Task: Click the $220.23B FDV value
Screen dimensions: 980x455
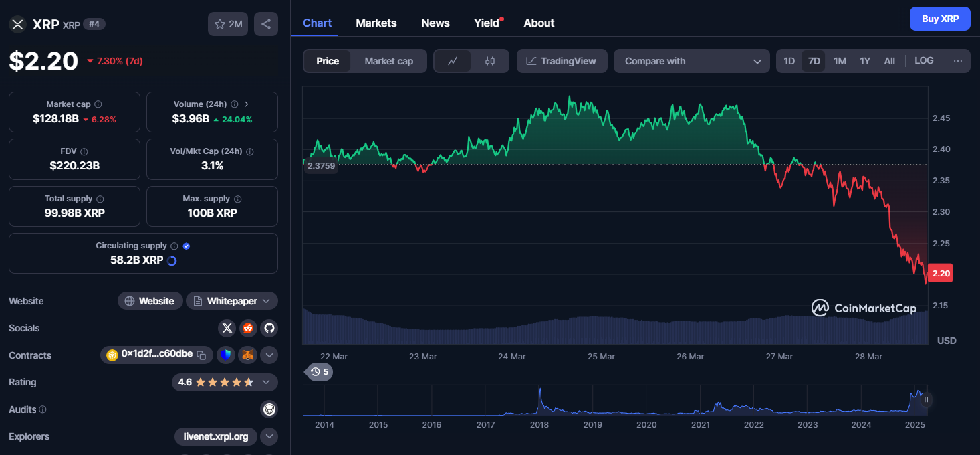Action: click(74, 165)
